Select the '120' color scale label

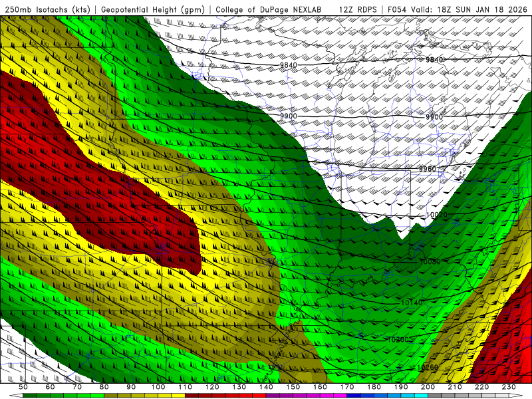tap(212, 387)
